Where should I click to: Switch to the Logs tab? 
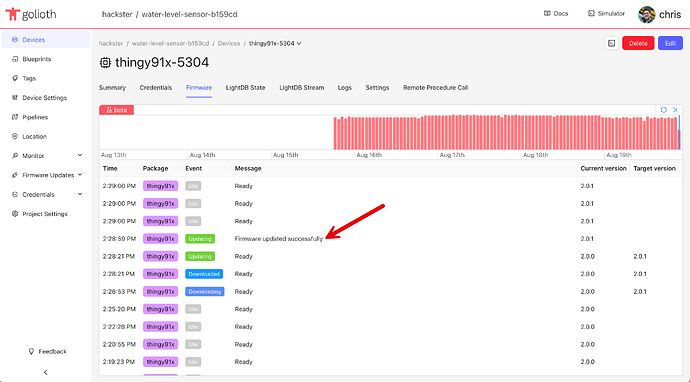pyautogui.click(x=345, y=88)
